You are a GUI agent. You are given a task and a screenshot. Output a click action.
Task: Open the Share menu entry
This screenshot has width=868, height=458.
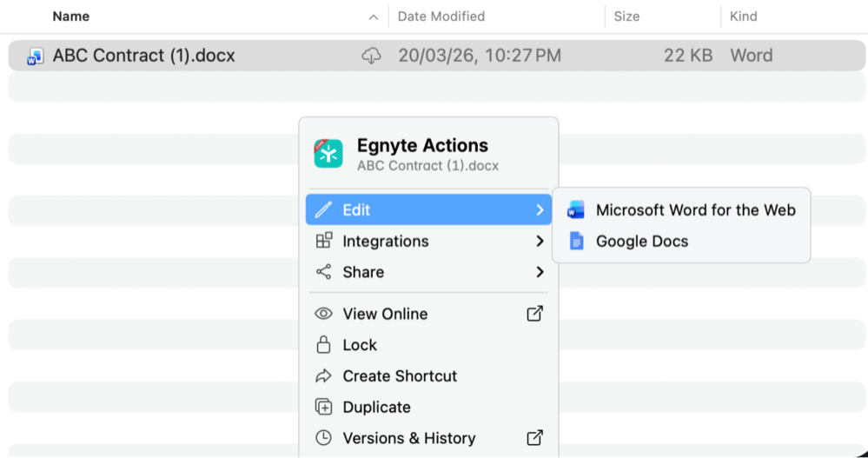(x=428, y=272)
